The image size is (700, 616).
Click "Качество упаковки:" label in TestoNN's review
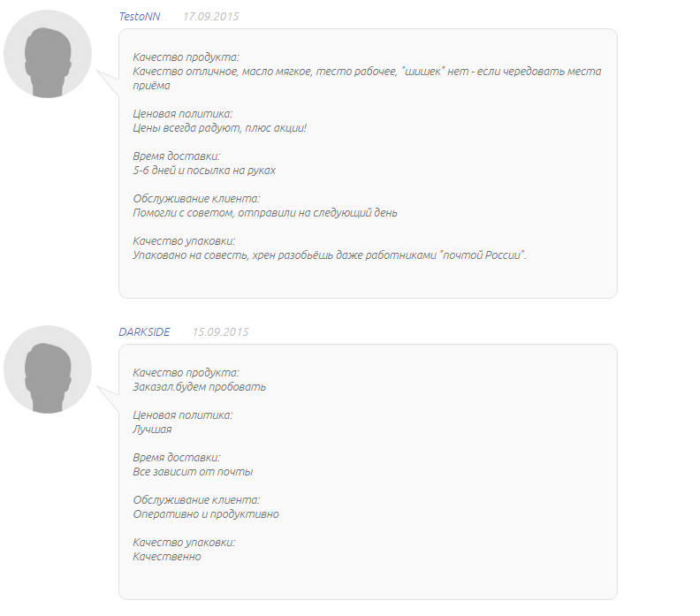point(184,241)
